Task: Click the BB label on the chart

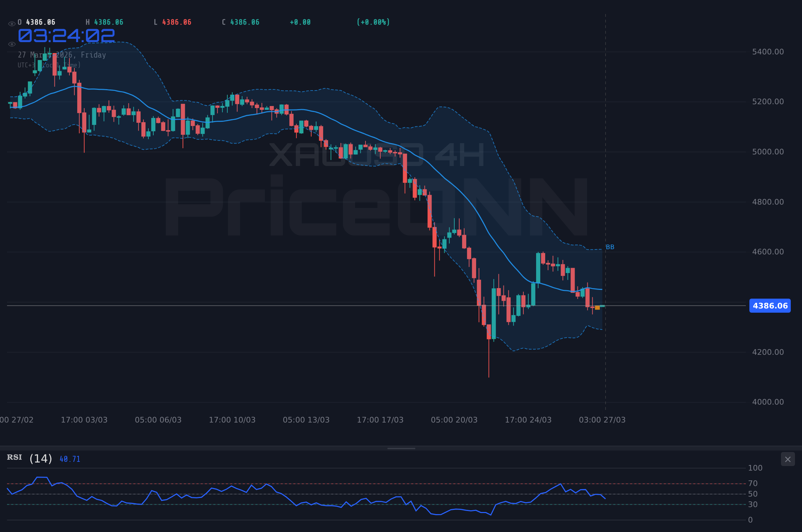Action: point(610,247)
